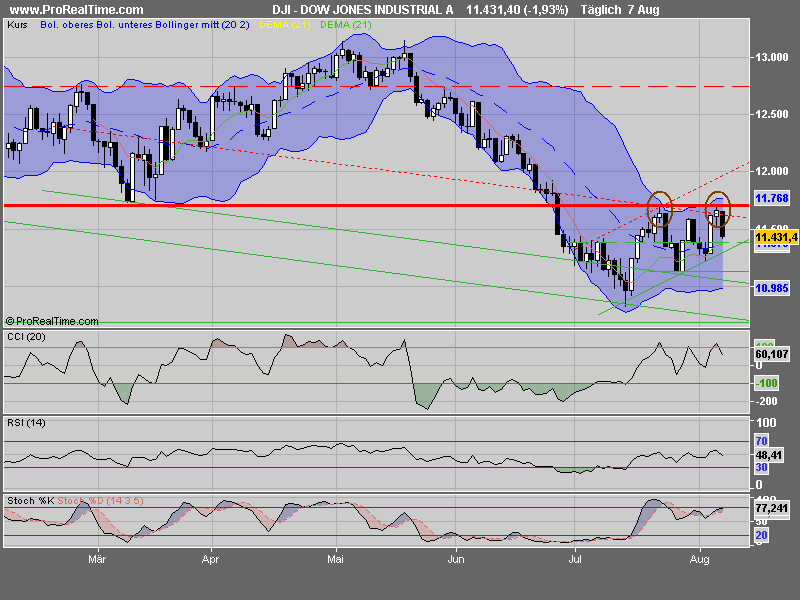Screen dimensions: 800x600
Task: Click the CCI (20) indicator label
Action: [26, 337]
